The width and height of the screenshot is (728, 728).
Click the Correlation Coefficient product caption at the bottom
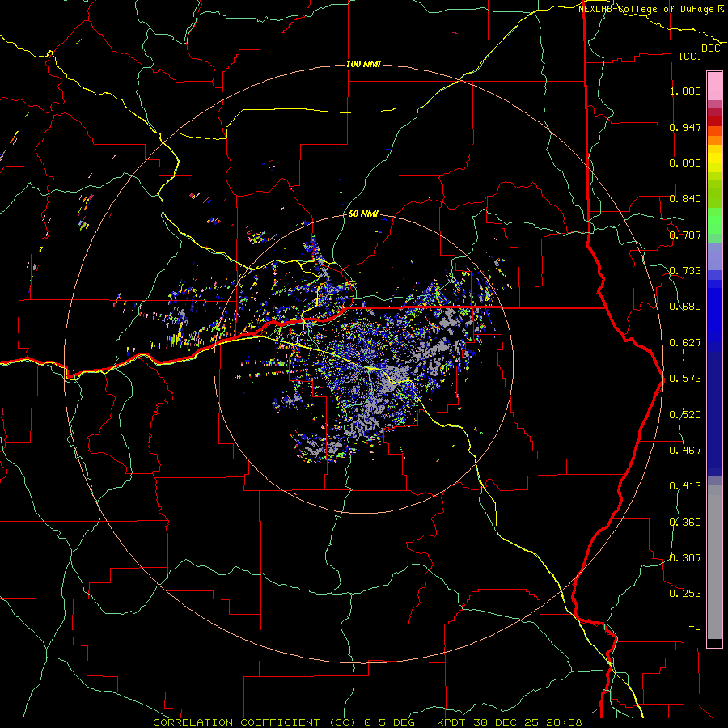coord(367,722)
